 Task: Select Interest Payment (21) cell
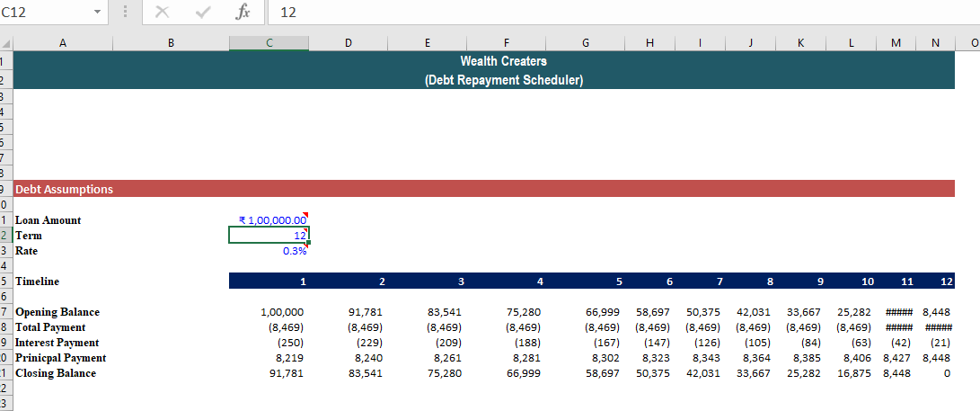(x=936, y=343)
